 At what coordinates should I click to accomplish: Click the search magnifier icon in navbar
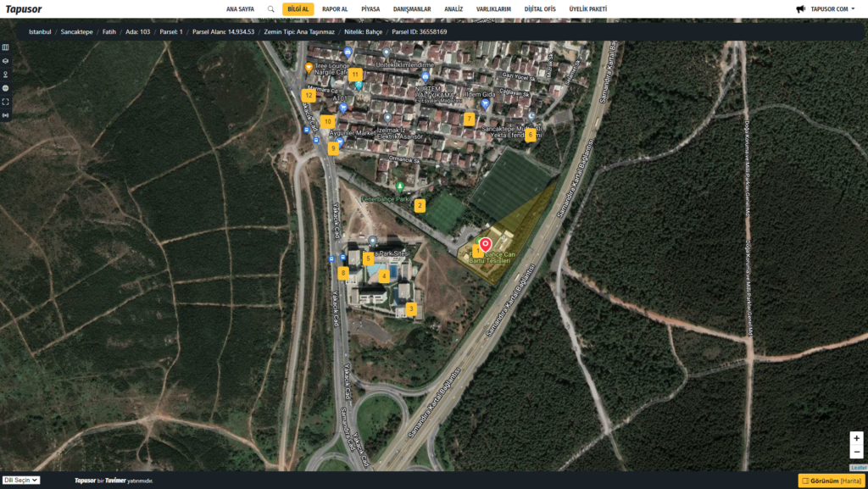[270, 9]
